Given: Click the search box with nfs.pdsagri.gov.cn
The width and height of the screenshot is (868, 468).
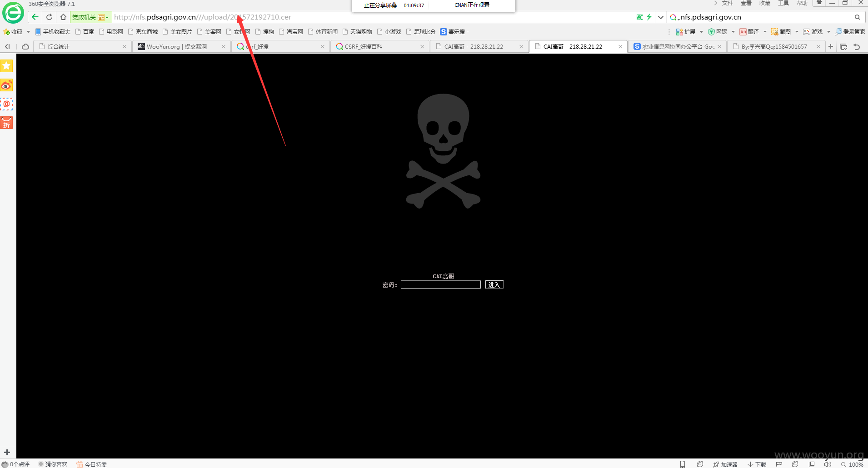Looking at the screenshot, I should tap(766, 17).
